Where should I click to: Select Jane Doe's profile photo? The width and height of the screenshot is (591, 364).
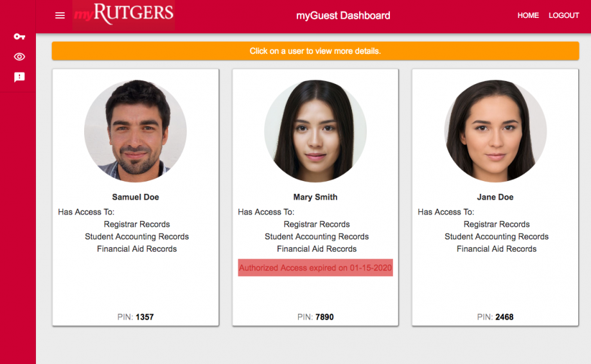point(495,131)
